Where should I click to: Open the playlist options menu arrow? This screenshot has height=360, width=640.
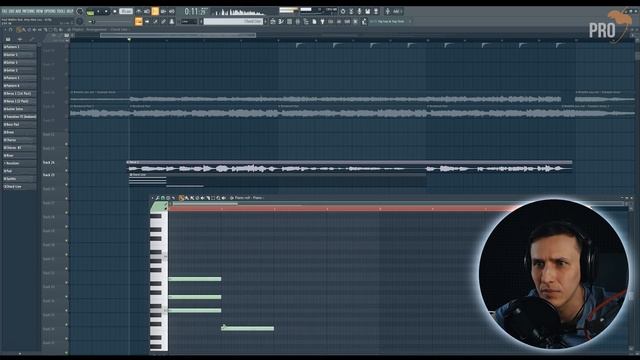[x=5, y=29]
